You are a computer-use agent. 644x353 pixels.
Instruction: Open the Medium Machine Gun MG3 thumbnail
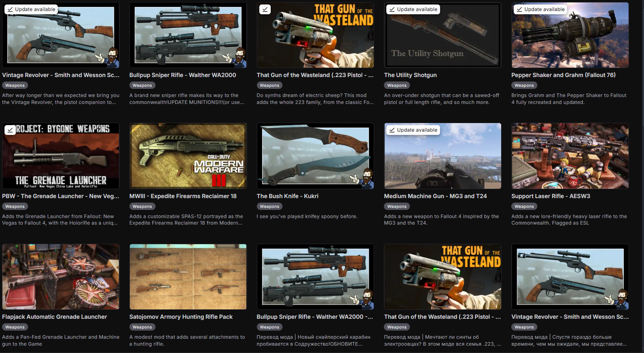[x=442, y=156]
